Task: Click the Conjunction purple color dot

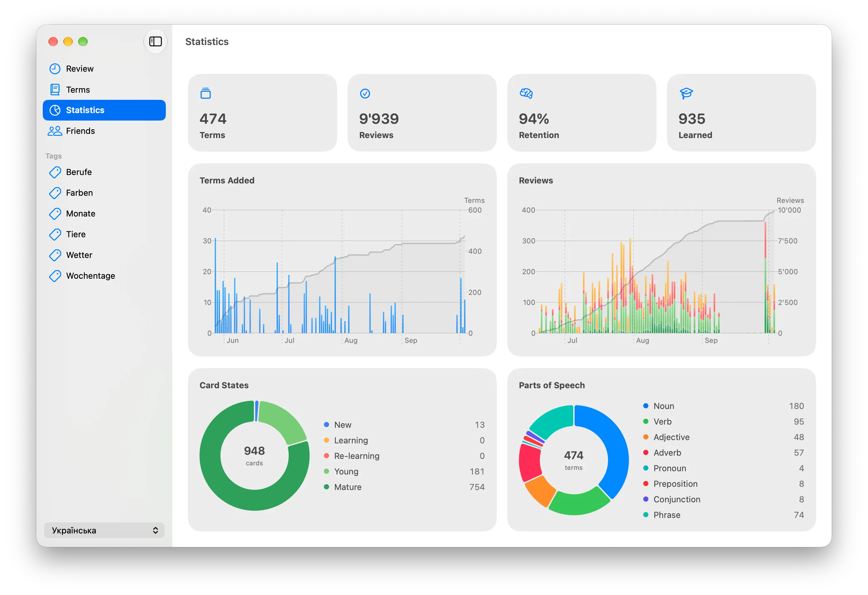Action: tap(646, 499)
